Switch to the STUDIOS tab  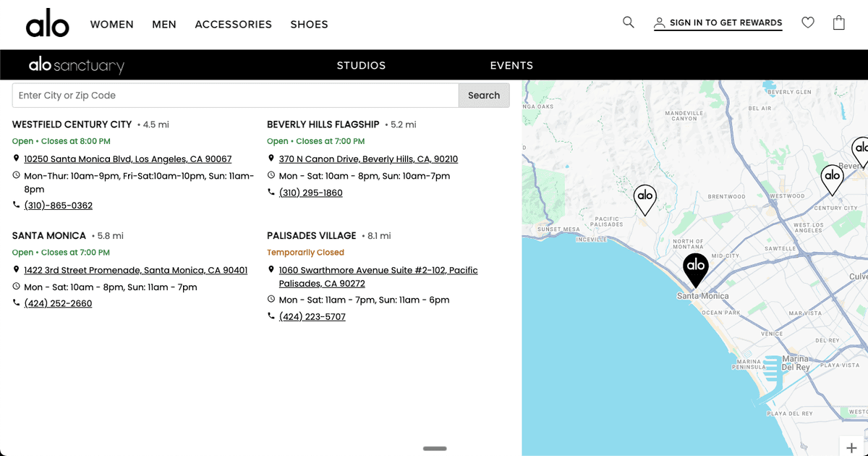pyautogui.click(x=361, y=65)
